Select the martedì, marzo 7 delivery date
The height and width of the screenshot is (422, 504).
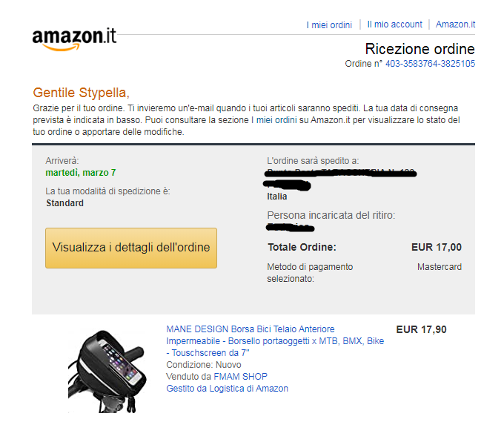pos(81,173)
